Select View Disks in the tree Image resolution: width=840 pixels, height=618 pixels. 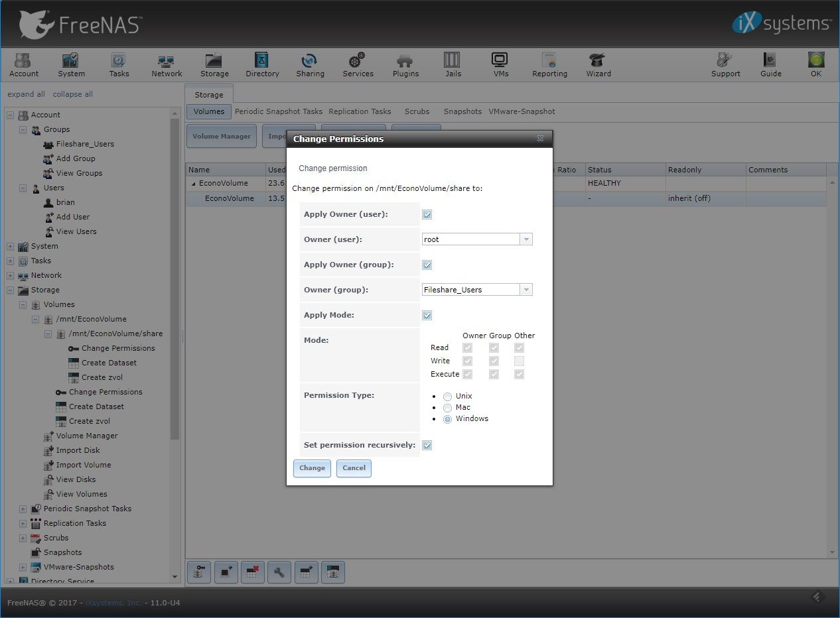(76, 479)
